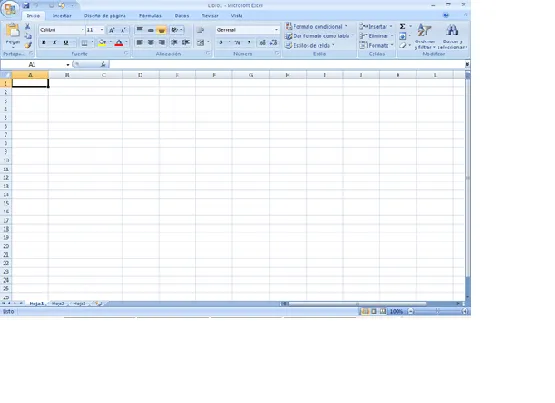Open the Datos ribbon tab
Screen dimensions: 555x403
pyautogui.click(x=182, y=16)
